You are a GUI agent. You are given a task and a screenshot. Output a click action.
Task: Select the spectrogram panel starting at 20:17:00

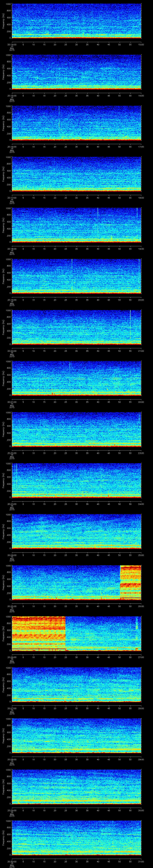click(77, 174)
